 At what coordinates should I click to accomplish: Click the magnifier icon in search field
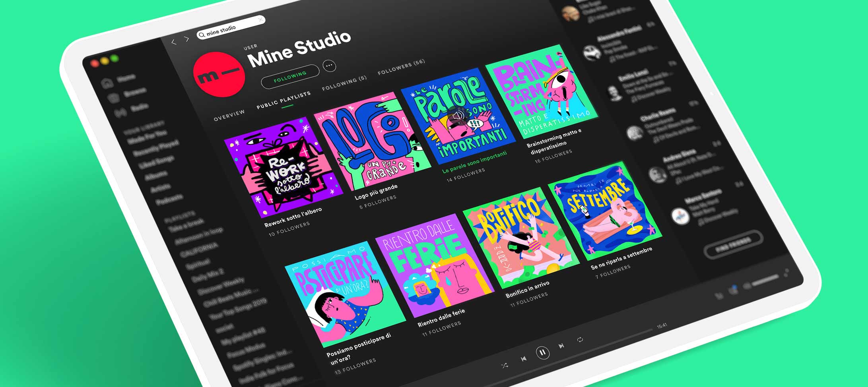202,35
